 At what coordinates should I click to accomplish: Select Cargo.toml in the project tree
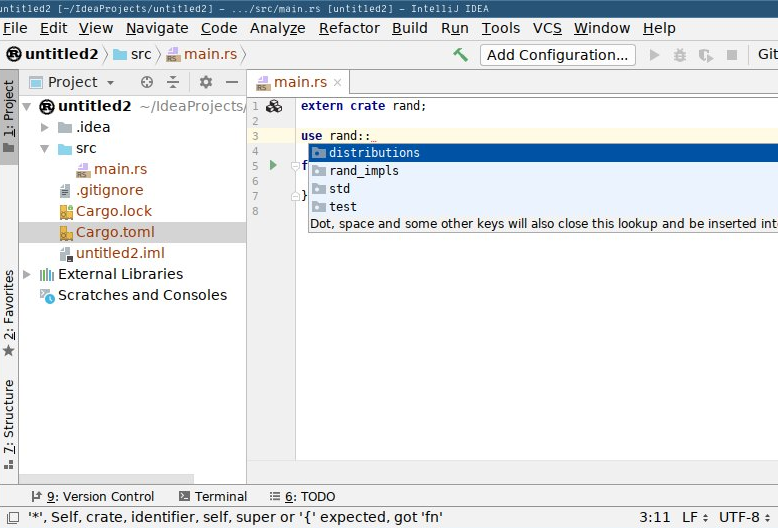[132, 232]
